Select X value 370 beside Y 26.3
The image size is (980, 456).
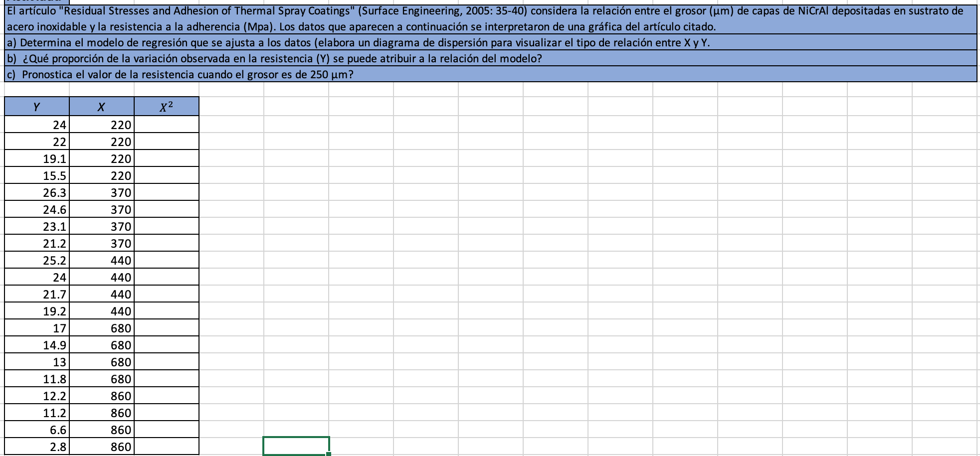[x=102, y=192]
